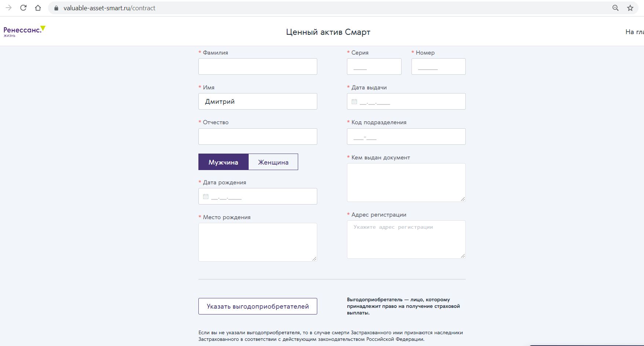This screenshot has height=346, width=644.
Task: Bookmark this page with star icon
Action: [630, 8]
